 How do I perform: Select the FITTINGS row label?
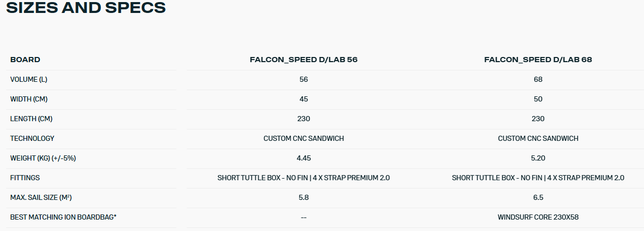[25, 178]
